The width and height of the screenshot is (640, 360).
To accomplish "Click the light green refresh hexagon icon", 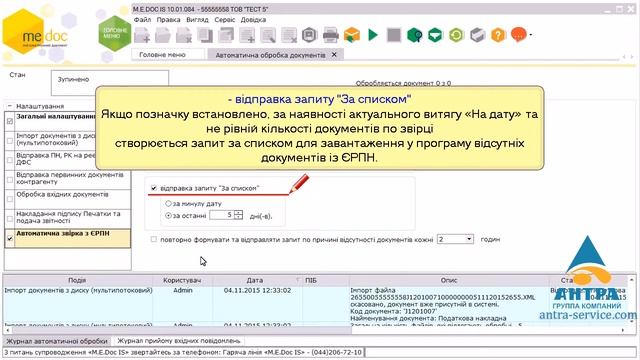I will (x=456, y=35).
